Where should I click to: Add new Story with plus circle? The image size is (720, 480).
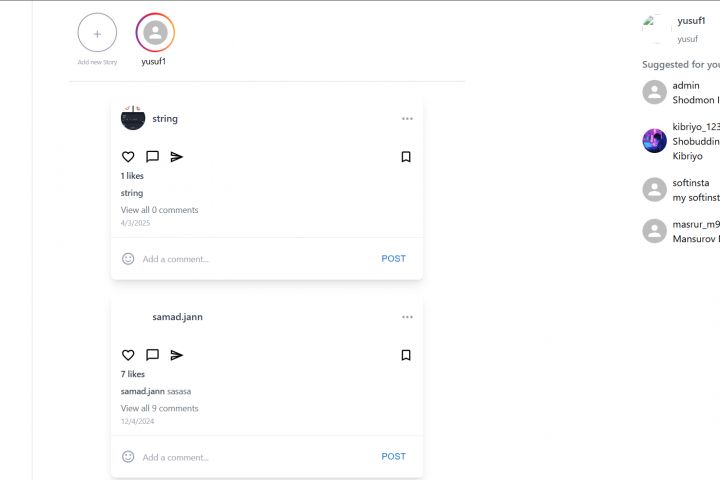97,33
